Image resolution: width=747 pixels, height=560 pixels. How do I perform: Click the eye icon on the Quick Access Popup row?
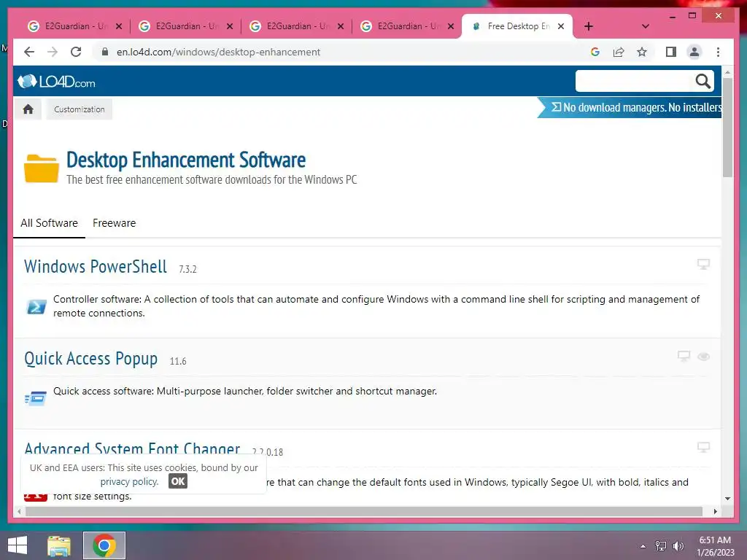pos(704,357)
